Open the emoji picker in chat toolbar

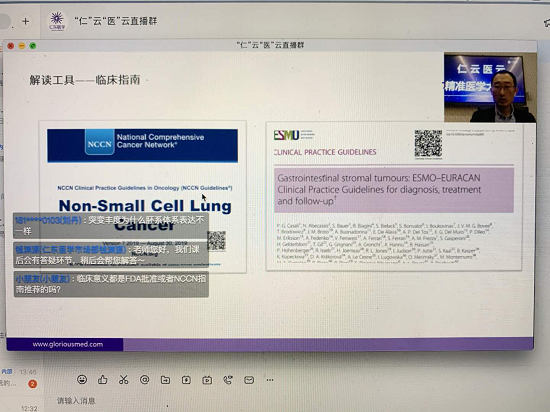82,379
